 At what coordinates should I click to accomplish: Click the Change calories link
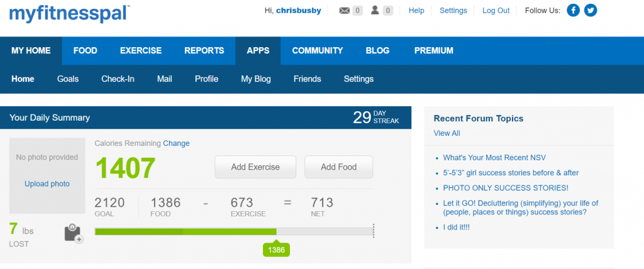pos(176,143)
